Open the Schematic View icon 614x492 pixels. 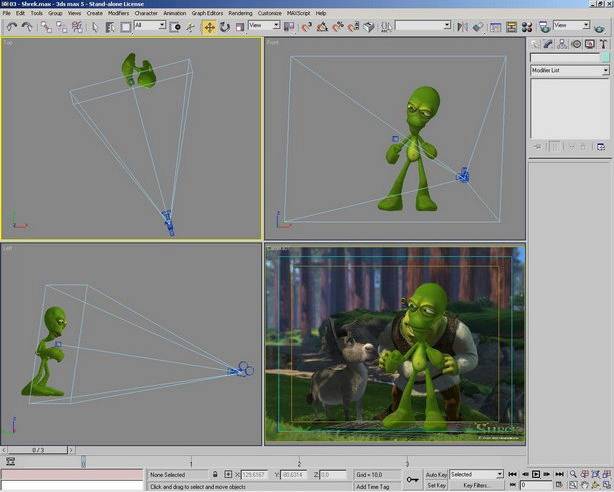pyautogui.click(x=511, y=27)
